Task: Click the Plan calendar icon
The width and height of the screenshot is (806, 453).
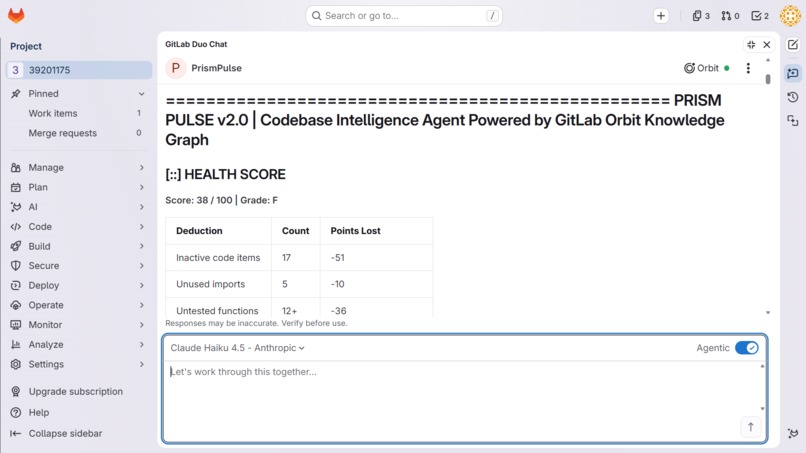Action: click(x=16, y=187)
